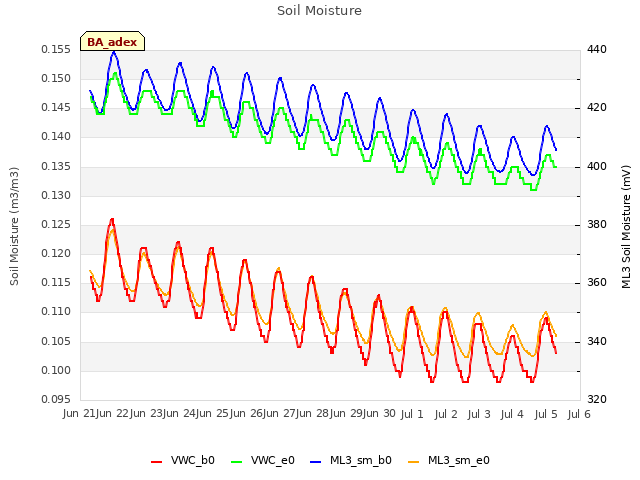Click the Jul 5 date label
The width and height of the screenshot is (640, 480).
(x=546, y=415)
